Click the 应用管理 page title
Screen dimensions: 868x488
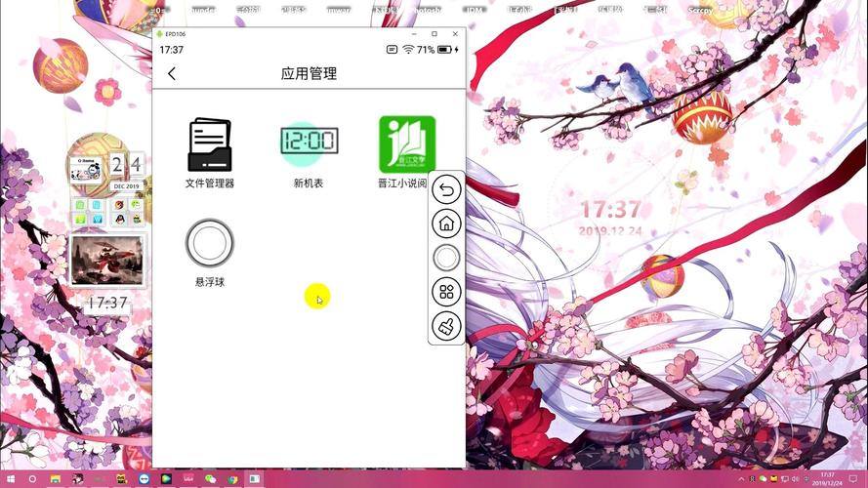(x=309, y=73)
